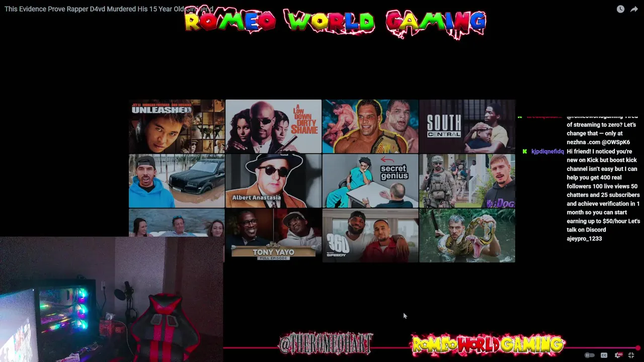
Task: Open A Low Down Dirty Shame thumbnail
Action: point(273,126)
